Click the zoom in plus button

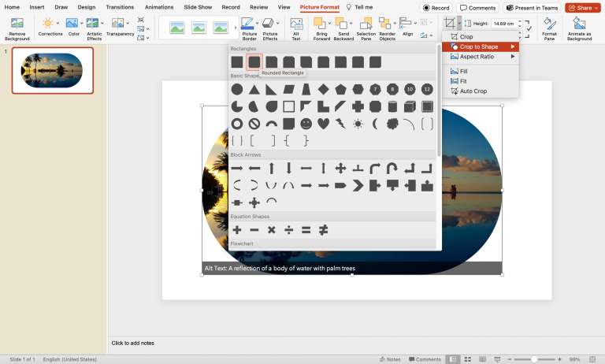coord(559,359)
